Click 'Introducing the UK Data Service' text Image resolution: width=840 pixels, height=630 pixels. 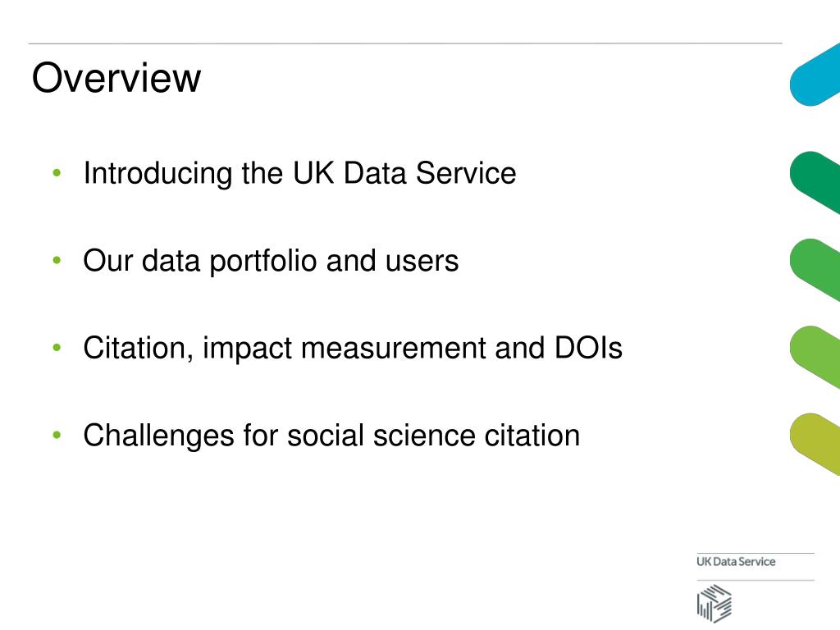[x=299, y=173]
